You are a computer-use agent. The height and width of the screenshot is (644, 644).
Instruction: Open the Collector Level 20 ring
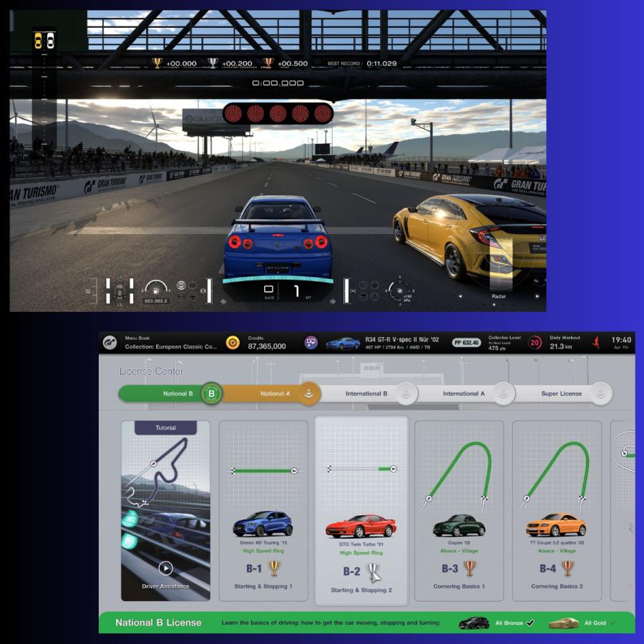(x=535, y=343)
